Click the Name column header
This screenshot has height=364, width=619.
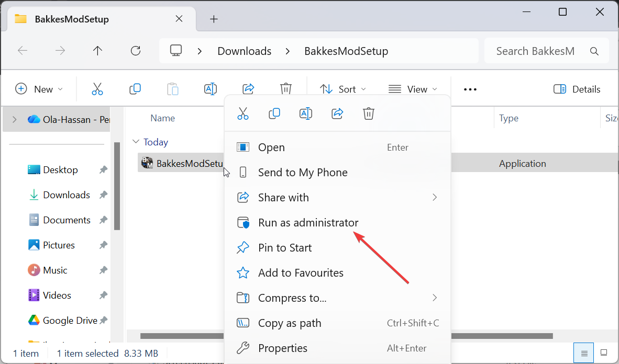coord(163,118)
